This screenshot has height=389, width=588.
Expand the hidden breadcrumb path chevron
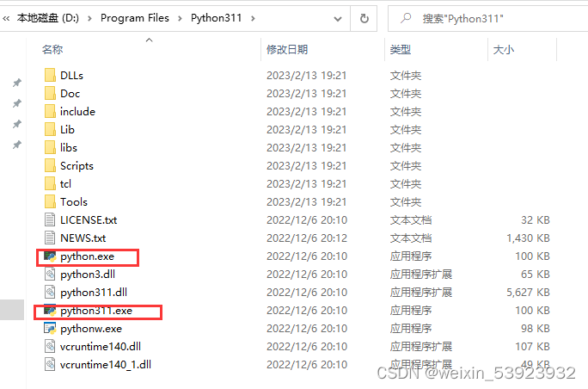[x=6, y=18]
